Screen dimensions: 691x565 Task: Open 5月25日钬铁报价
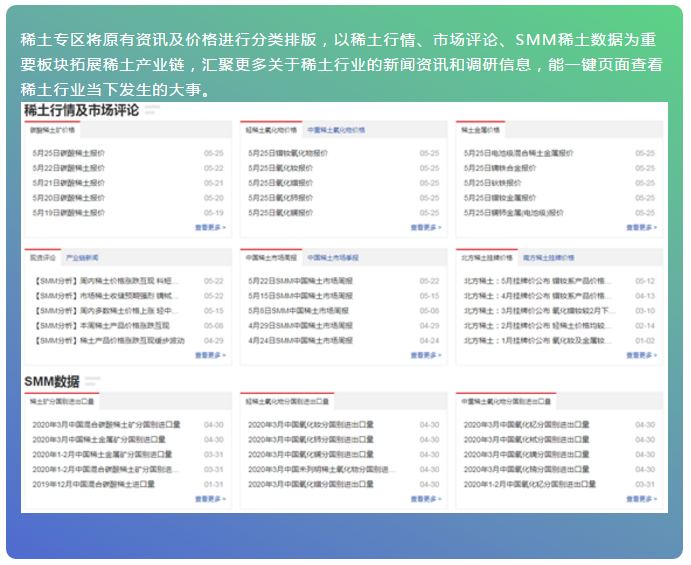492,183
